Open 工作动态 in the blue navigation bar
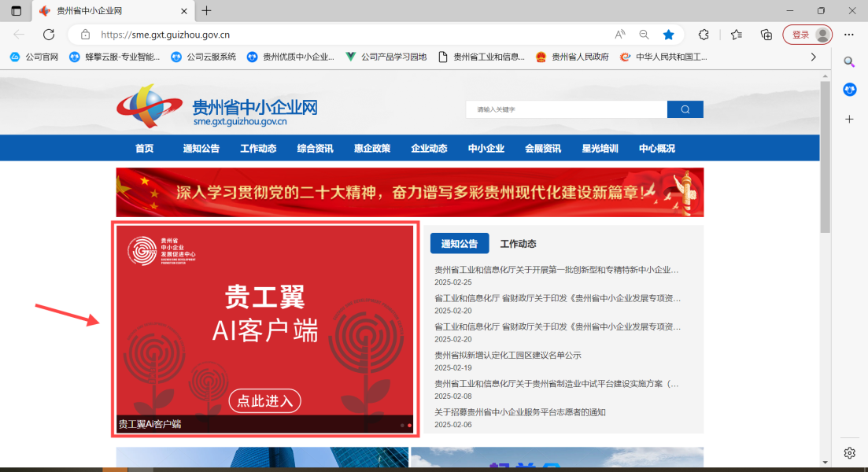The height and width of the screenshot is (472, 868). (259, 149)
